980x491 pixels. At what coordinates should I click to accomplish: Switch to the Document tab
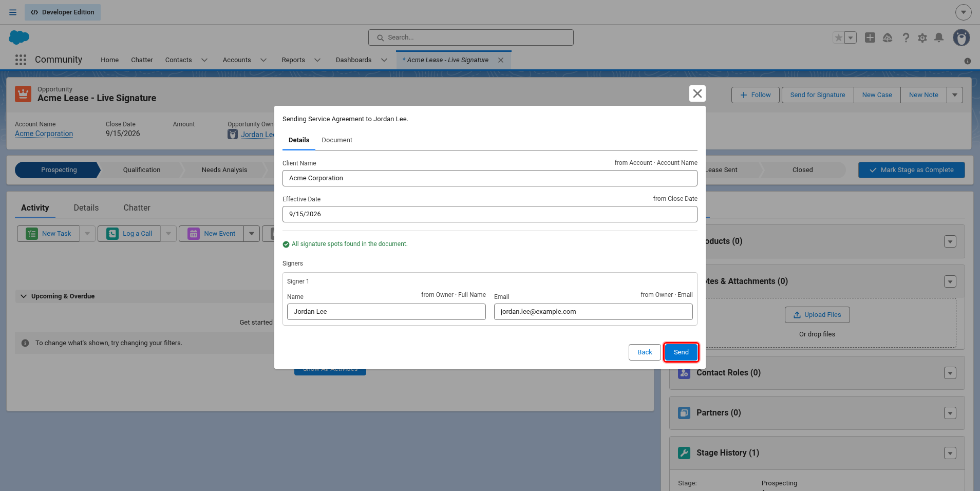(x=337, y=140)
